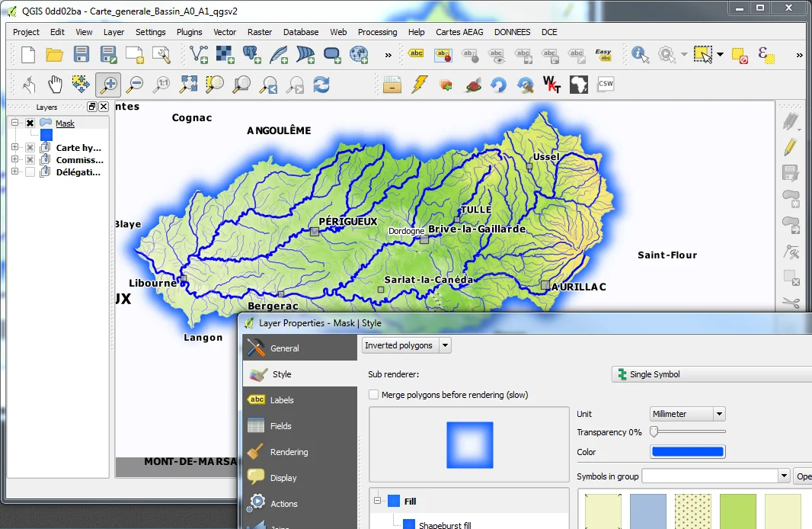Viewport: 812px width, 529px height.
Task: Click the blue Color swatch button
Action: coord(687,452)
